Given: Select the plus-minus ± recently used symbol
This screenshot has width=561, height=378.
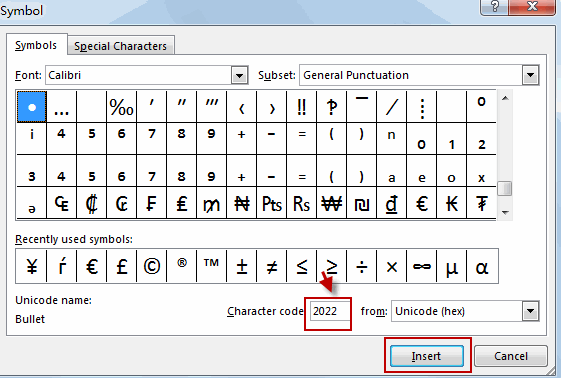Looking at the screenshot, I should (242, 266).
